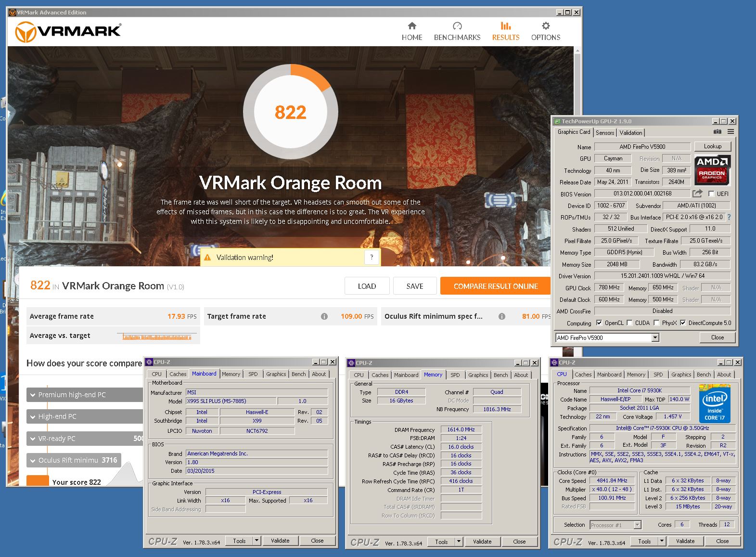Image resolution: width=756 pixels, height=557 pixels.
Task: Click the Average vs. target frame graph
Action: click(x=157, y=336)
